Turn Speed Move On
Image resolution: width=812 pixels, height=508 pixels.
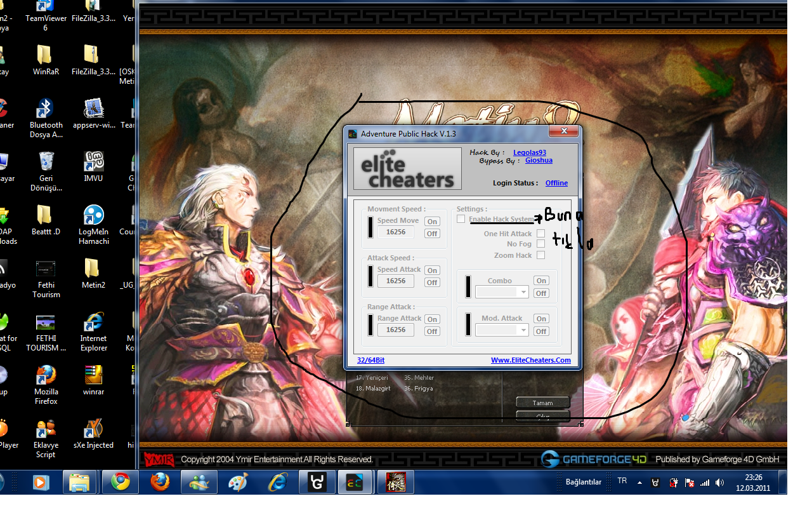click(x=432, y=222)
